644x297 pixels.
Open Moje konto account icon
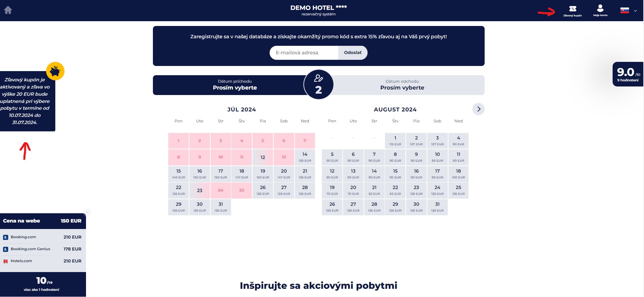point(600,11)
